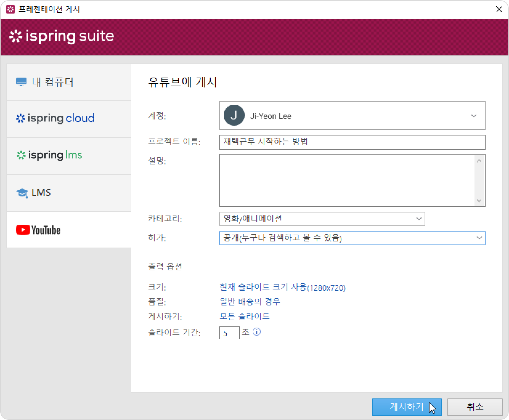Open the 카테고리 dropdown
The height and width of the screenshot is (420, 509).
(x=418, y=219)
